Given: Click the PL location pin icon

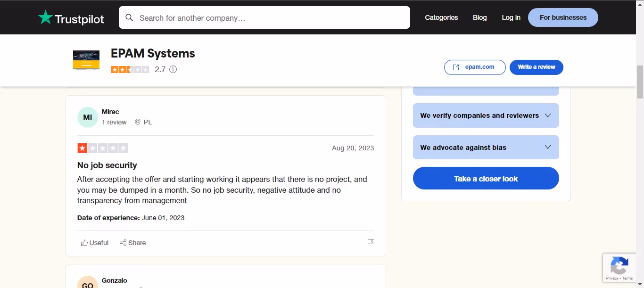Looking at the screenshot, I should click(x=138, y=122).
